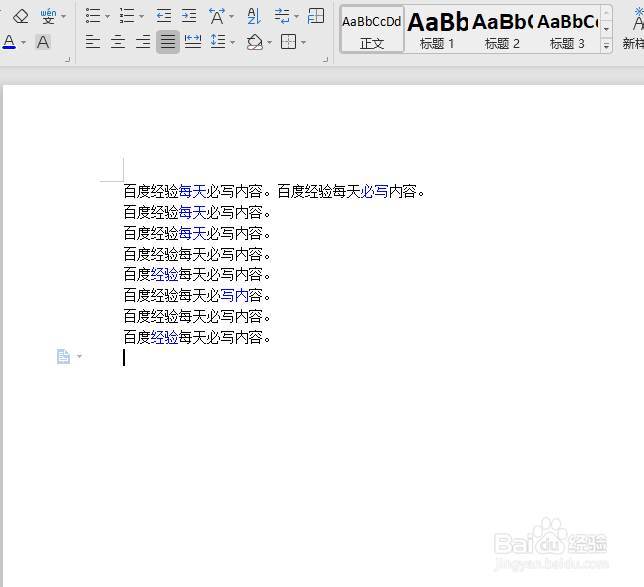Align the paragraph to the right
The width and height of the screenshot is (644, 587).
click(x=143, y=42)
